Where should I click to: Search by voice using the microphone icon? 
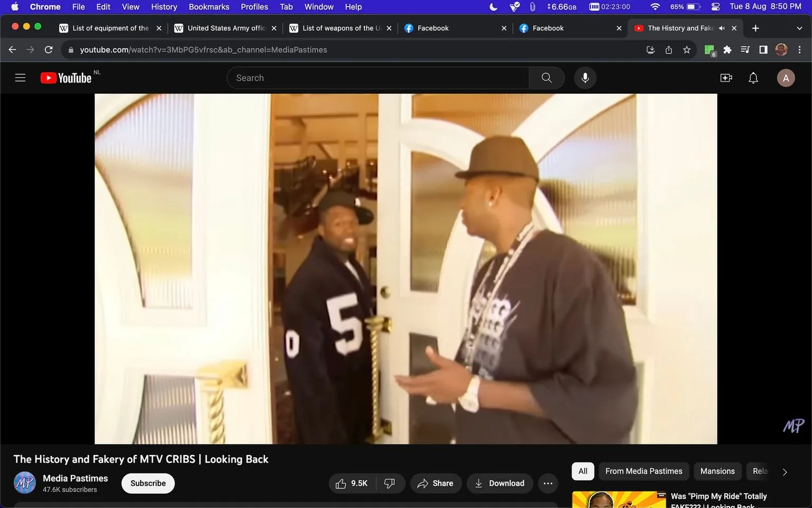585,77
